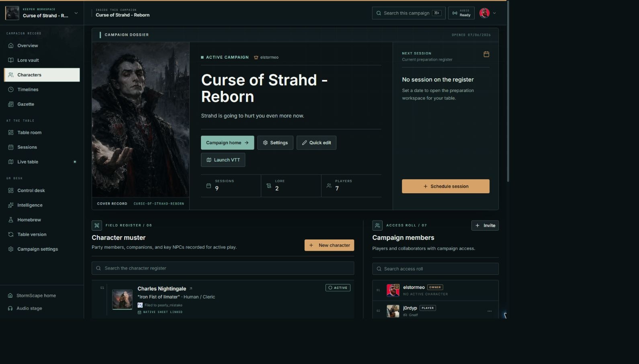This screenshot has height=364, width=639.
Task: Click the Native sheet linked label
Action: coord(160,312)
